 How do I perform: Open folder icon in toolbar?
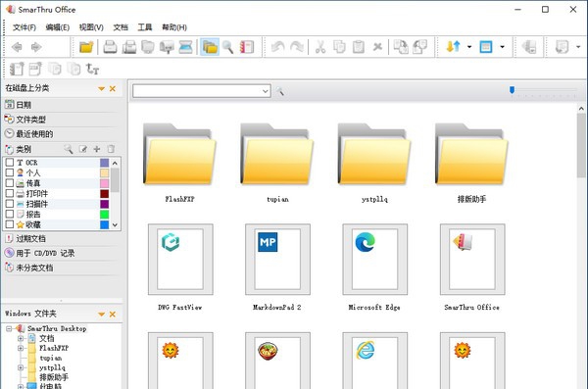pos(86,47)
